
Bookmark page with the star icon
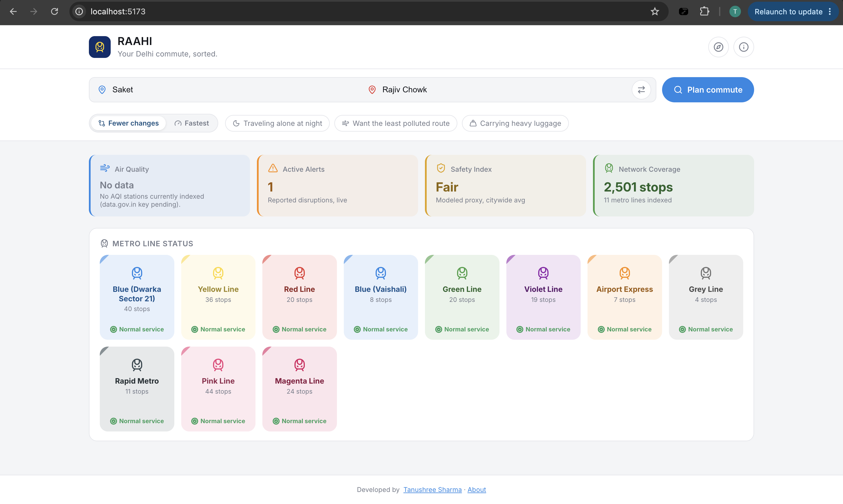point(655,11)
